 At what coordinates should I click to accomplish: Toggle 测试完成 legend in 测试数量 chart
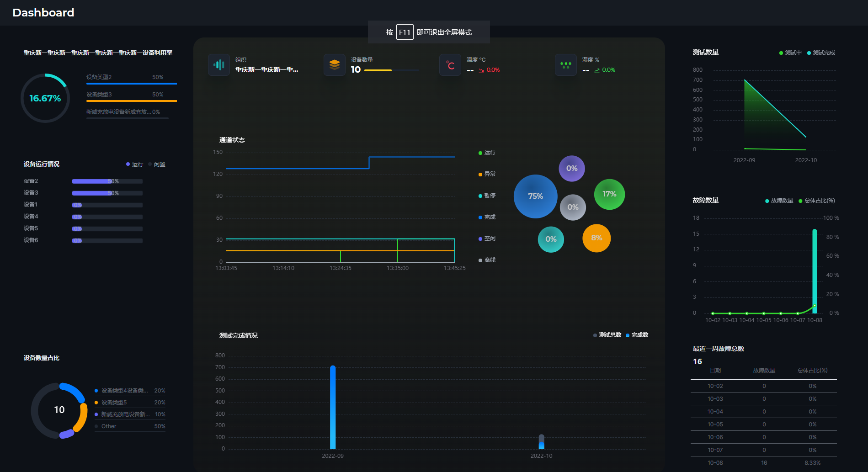821,53
